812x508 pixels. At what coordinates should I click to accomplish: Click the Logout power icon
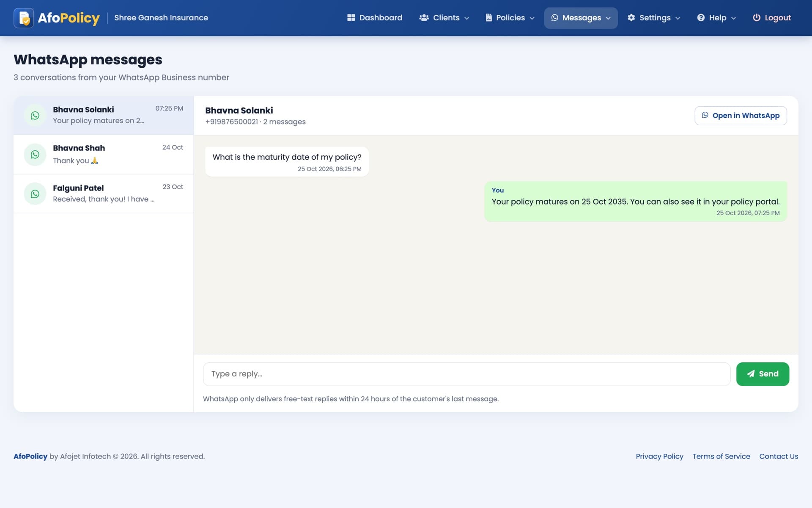[757, 18]
